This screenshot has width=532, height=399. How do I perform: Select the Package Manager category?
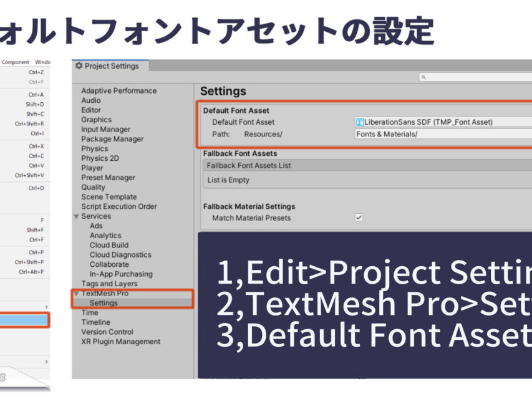click(112, 139)
